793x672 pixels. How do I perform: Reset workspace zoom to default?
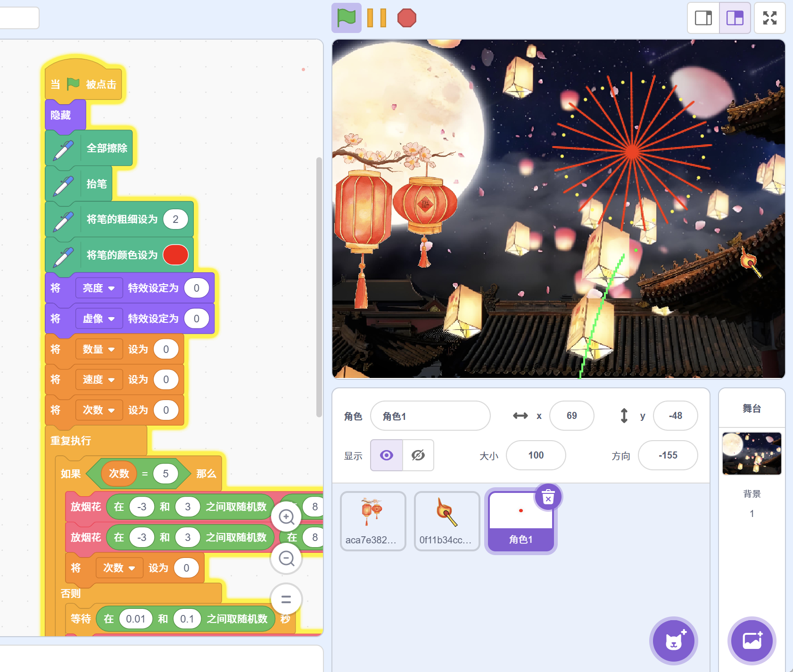coord(286,599)
